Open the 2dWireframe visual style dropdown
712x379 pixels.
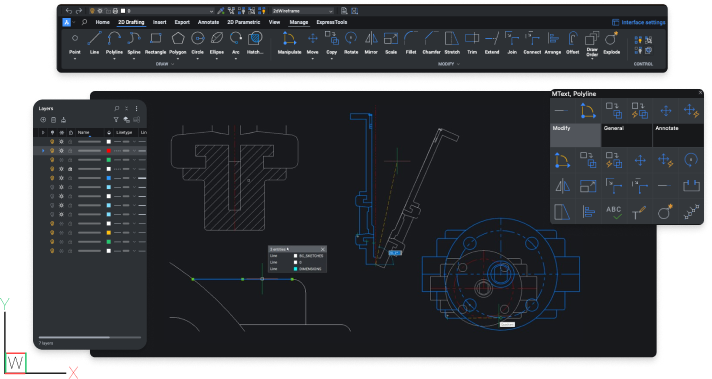click(x=303, y=11)
